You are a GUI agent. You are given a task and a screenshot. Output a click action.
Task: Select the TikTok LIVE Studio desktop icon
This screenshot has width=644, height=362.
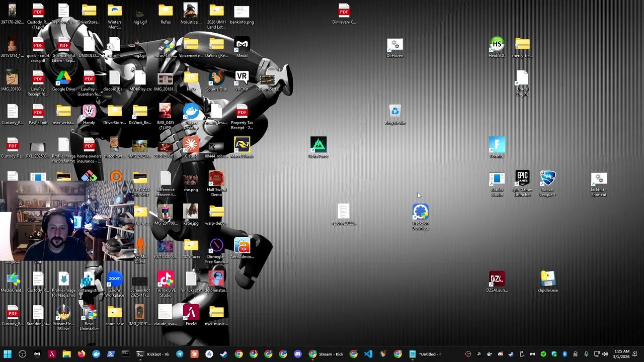[x=166, y=285]
